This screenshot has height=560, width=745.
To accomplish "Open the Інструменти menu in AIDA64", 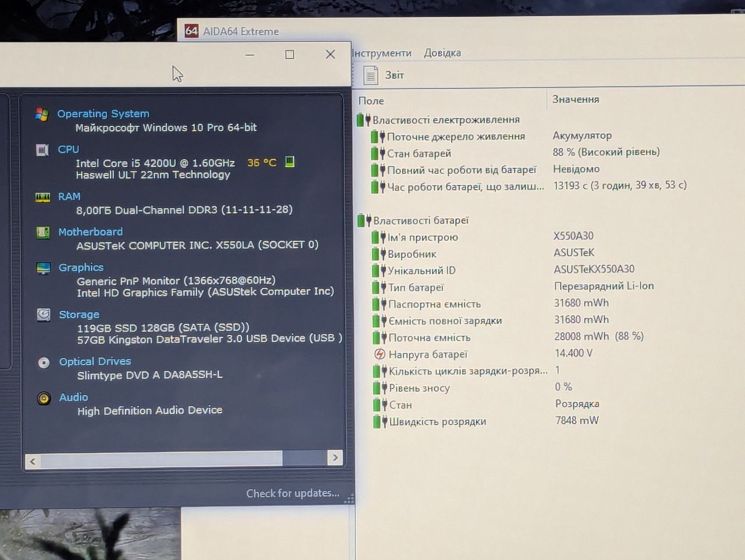I will point(382,53).
